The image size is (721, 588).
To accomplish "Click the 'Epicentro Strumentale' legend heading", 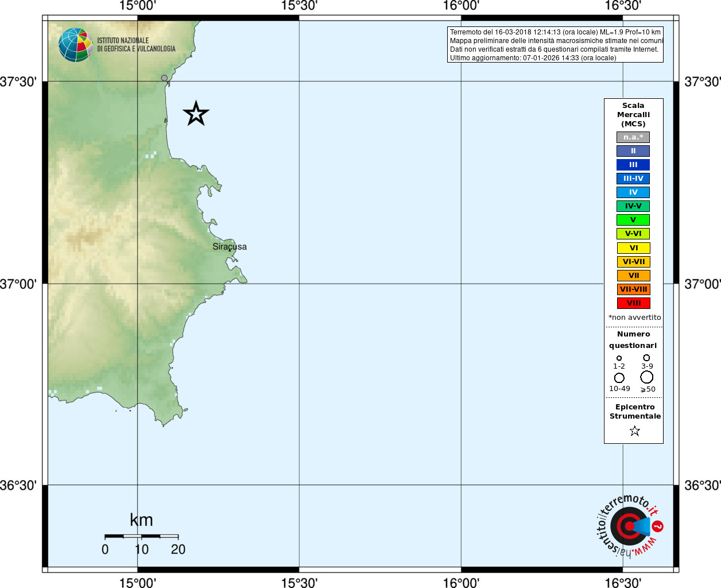I will click(635, 412).
